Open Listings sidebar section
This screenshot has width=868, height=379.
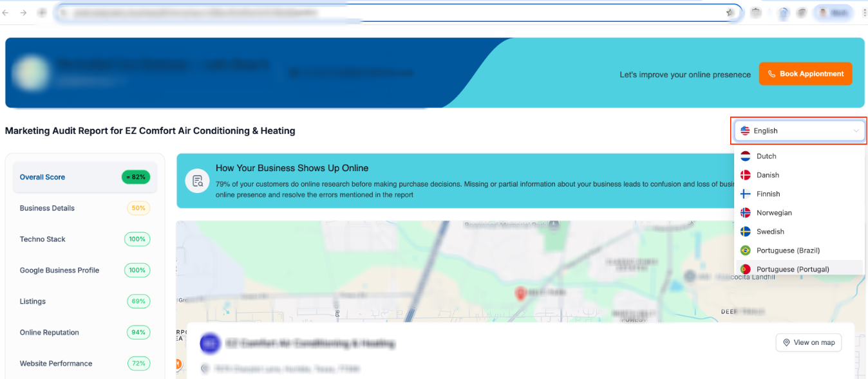(x=85, y=301)
